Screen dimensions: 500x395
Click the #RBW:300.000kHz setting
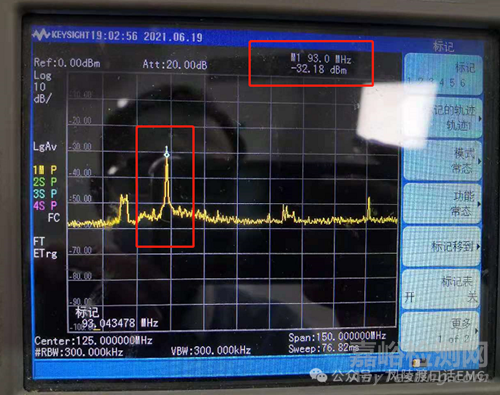coord(79,352)
